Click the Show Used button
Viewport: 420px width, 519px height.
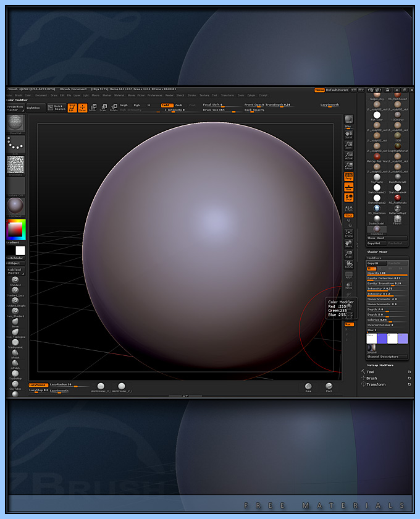coord(387,238)
